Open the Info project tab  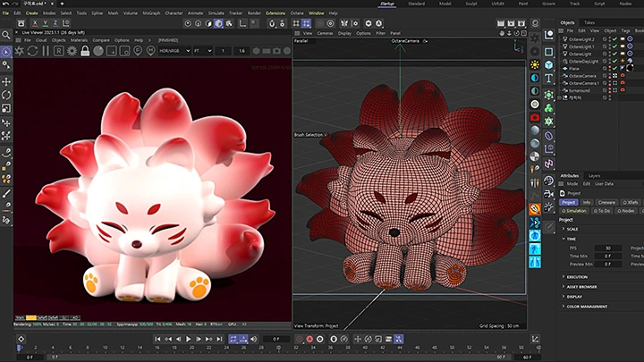point(587,202)
